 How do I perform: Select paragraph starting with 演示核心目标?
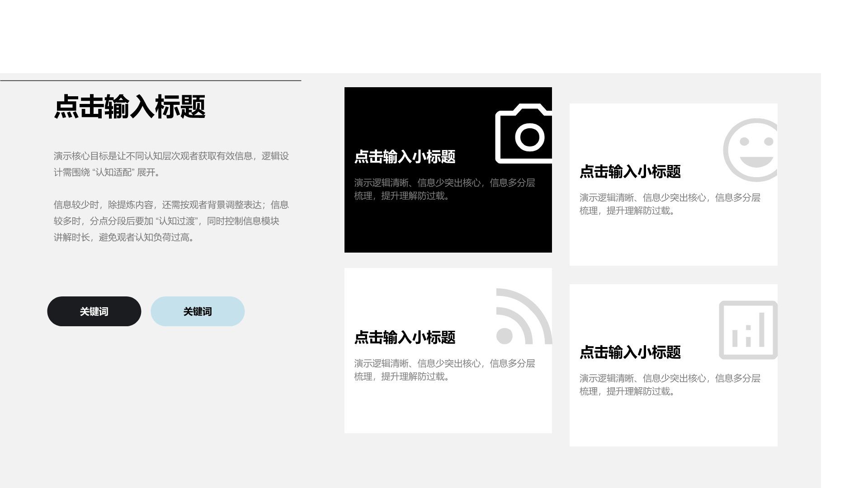171,164
